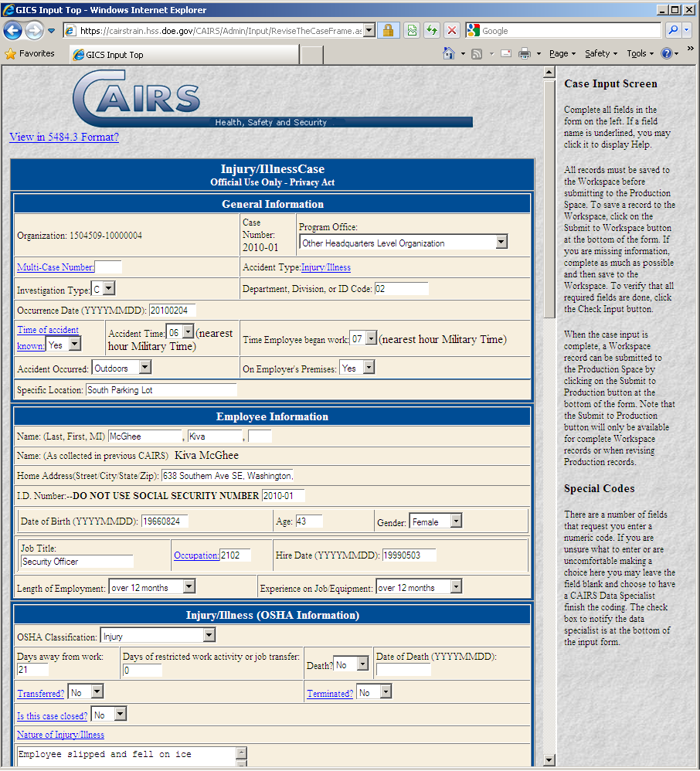The width and height of the screenshot is (700, 771).
Task: Click the form scrollbar down arrow
Action: coord(549,759)
